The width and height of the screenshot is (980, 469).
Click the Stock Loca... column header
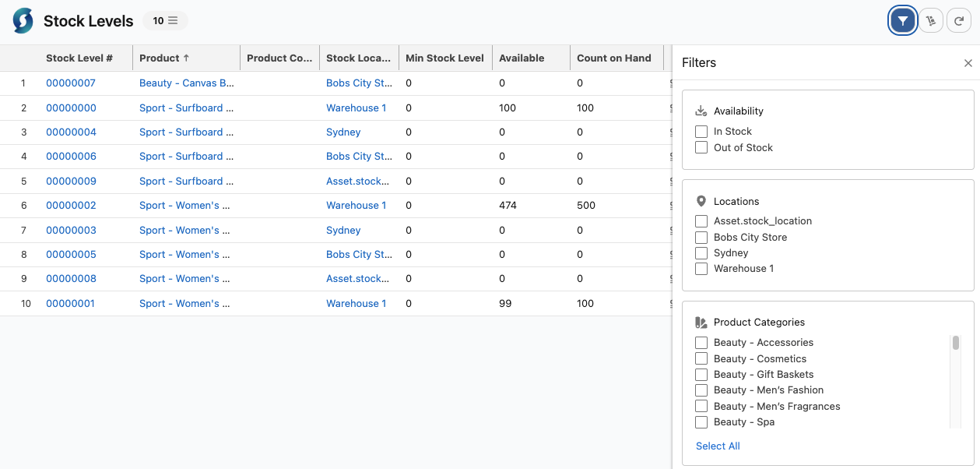[359, 58]
